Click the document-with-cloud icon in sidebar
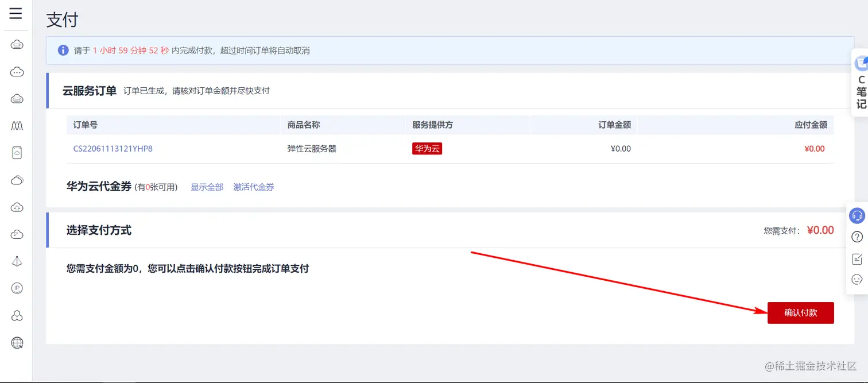868x383 pixels. 17,153
